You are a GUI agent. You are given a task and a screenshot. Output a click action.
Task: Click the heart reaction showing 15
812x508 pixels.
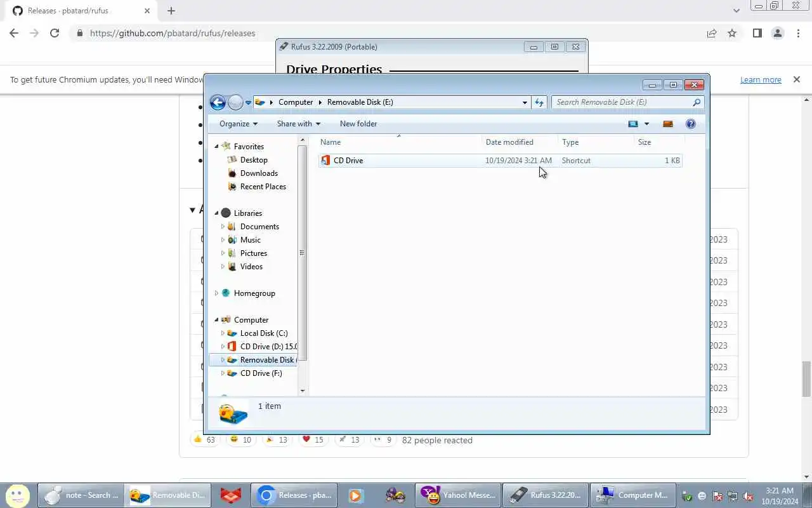click(x=313, y=440)
